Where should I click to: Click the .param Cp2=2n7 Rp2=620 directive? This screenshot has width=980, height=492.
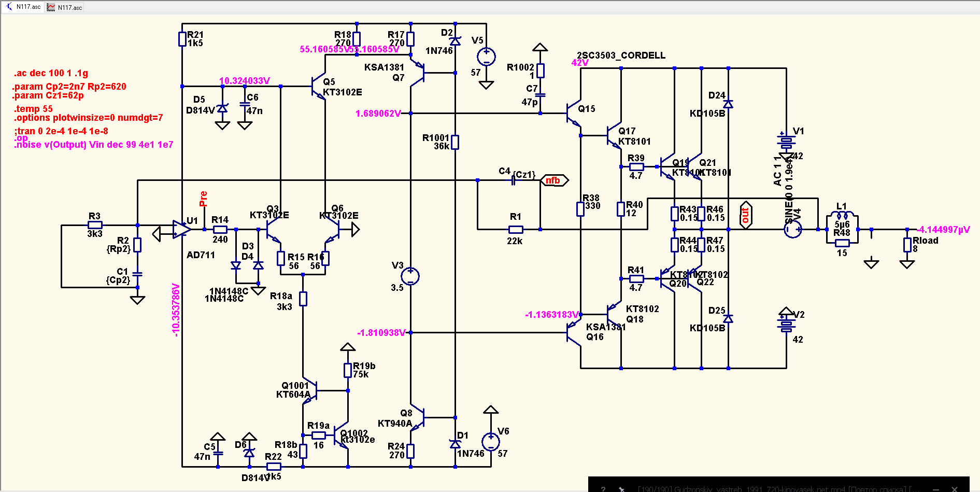pos(69,87)
